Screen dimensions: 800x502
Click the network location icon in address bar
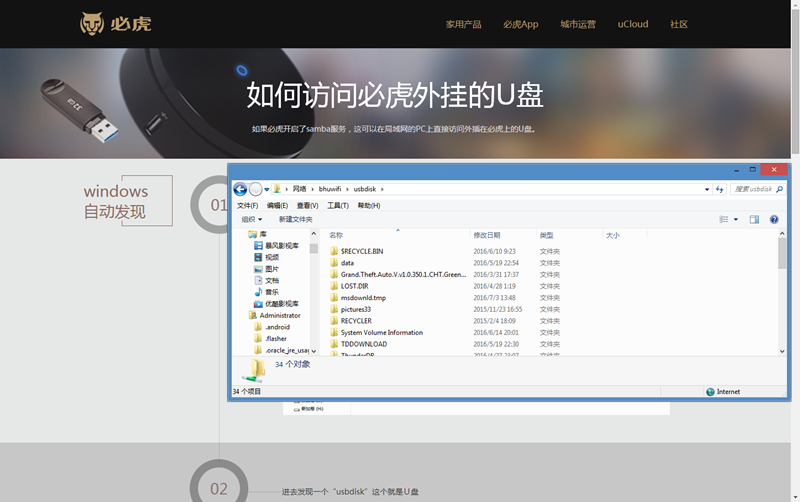(x=277, y=189)
